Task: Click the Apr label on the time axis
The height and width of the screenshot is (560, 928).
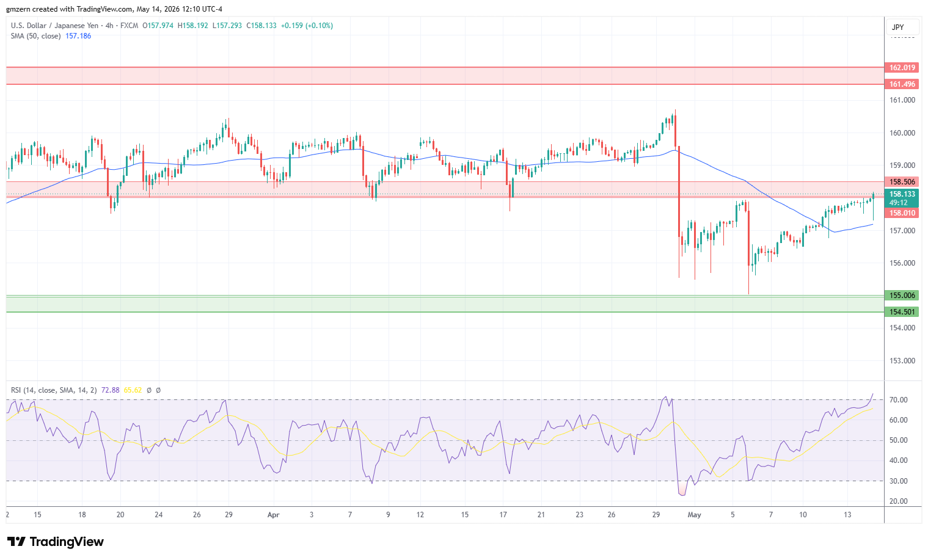Action: pyautogui.click(x=273, y=515)
